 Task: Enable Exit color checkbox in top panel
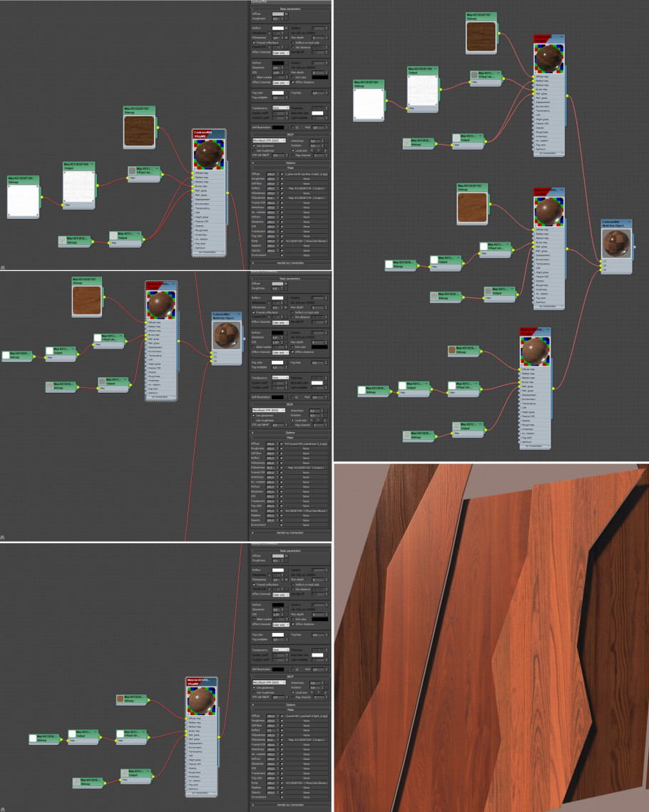(293, 77)
